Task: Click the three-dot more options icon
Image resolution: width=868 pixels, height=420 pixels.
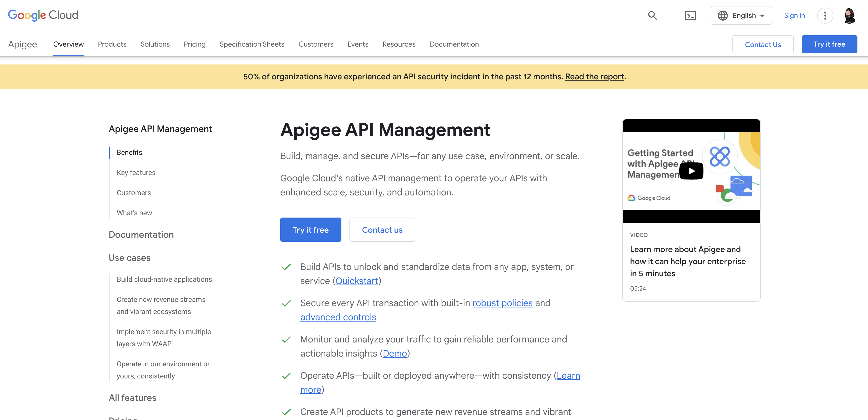Action: 825,16
